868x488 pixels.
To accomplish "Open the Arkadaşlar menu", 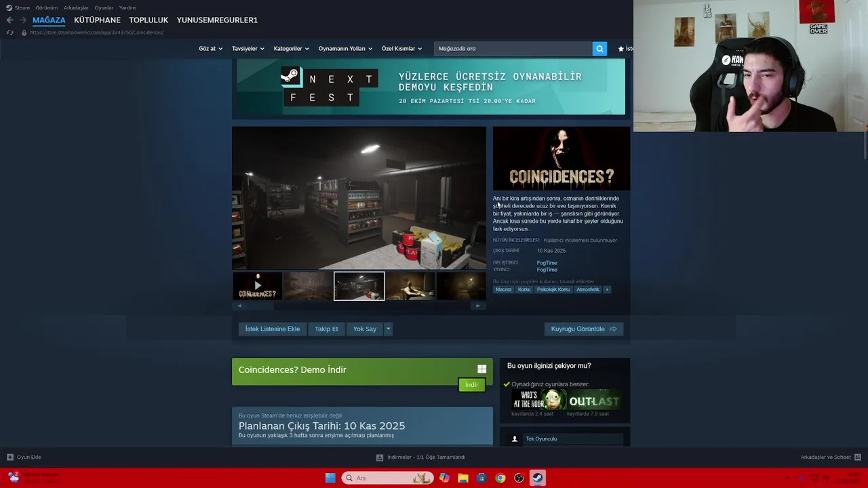I will pyautogui.click(x=76, y=7).
